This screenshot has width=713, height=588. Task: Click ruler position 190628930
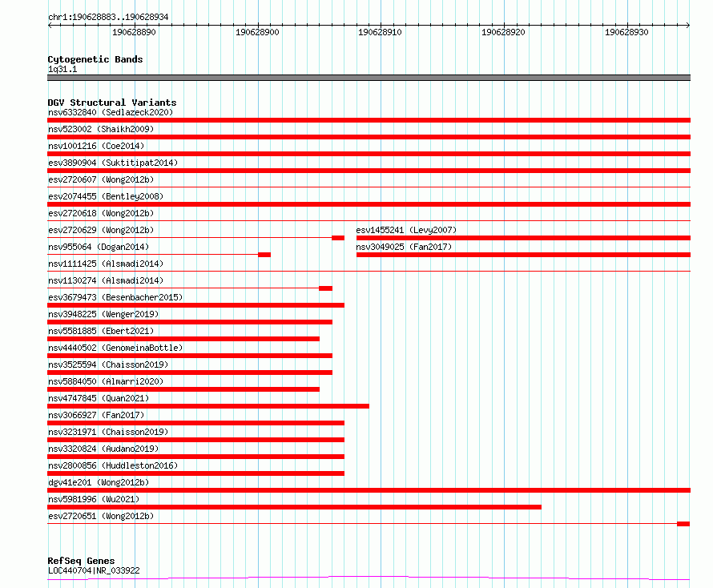[x=626, y=32]
